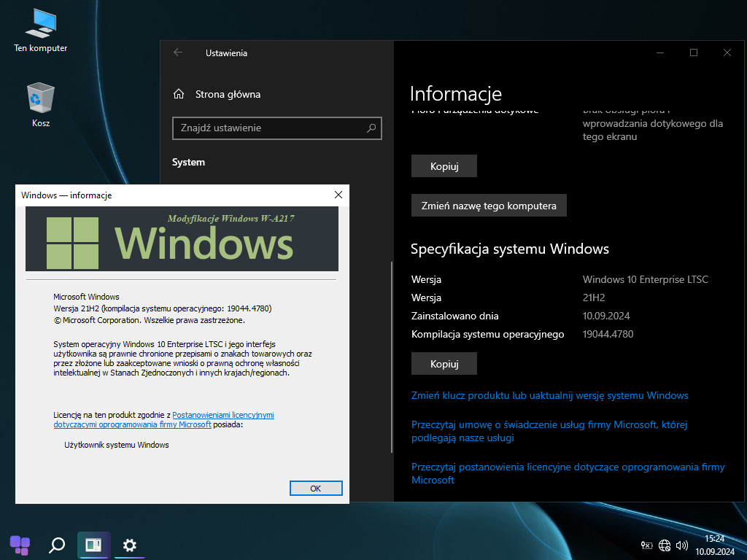Open the clock and date tray area
Screen dimensions: 747x560
(x=709, y=545)
